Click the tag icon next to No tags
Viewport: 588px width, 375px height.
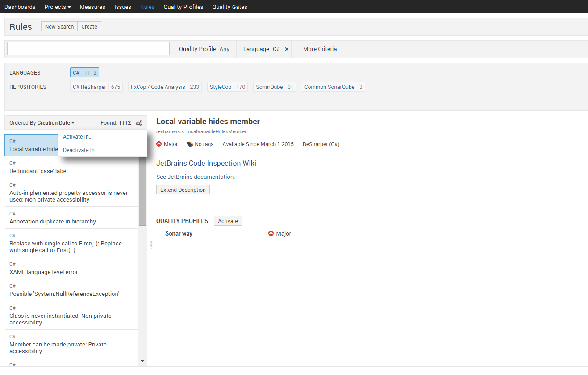click(190, 144)
